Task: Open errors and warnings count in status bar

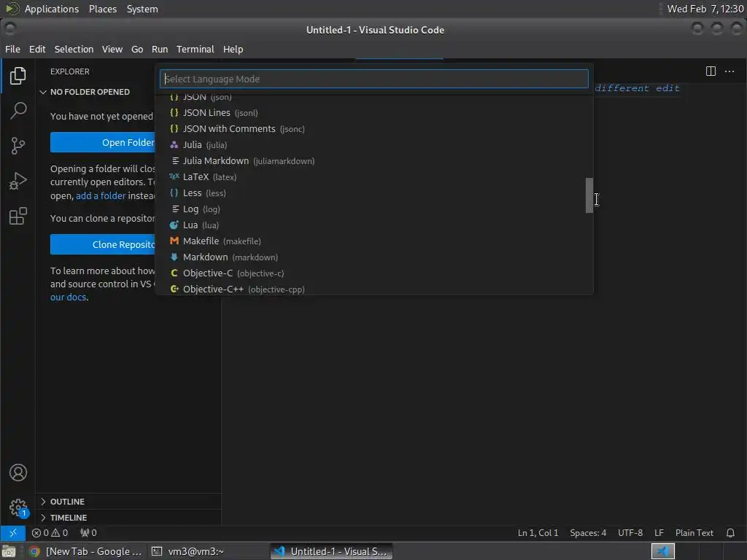Action: click(50, 533)
